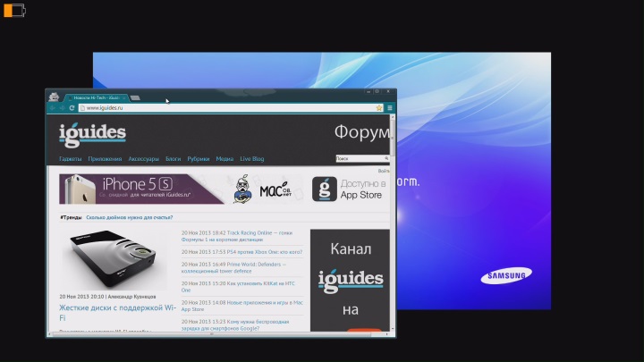
Task: Close the Новости Hi-Tech tab
Action: [123, 98]
